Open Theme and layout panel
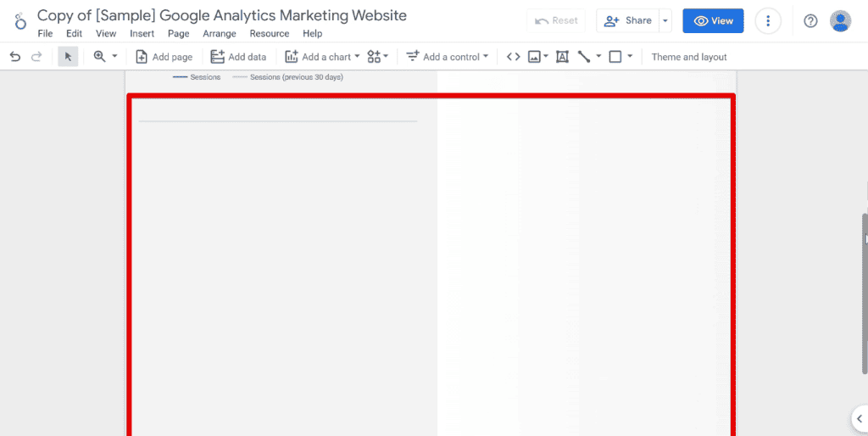The image size is (868, 436). point(688,57)
